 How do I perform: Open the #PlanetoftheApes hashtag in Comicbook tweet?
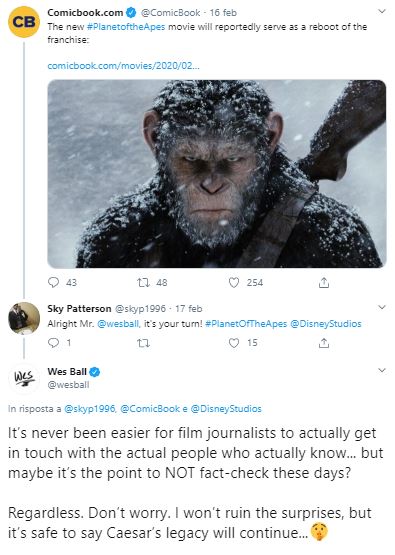point(126,27)
